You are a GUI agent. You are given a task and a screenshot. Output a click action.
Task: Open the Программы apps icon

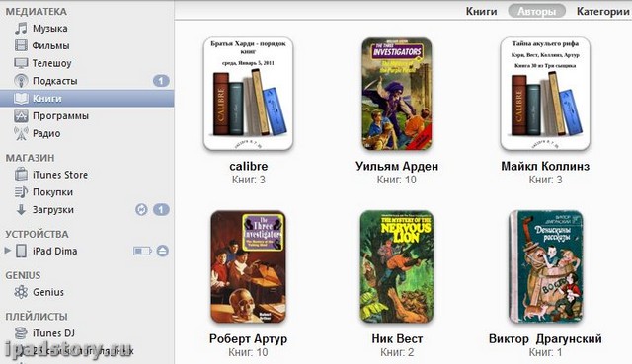(21, 116)
